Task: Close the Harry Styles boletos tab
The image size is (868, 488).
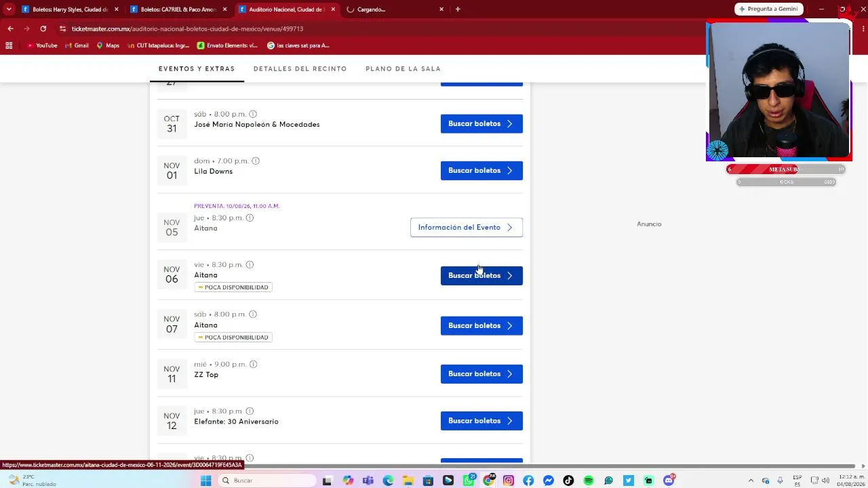Action: (x=117, y=9)
